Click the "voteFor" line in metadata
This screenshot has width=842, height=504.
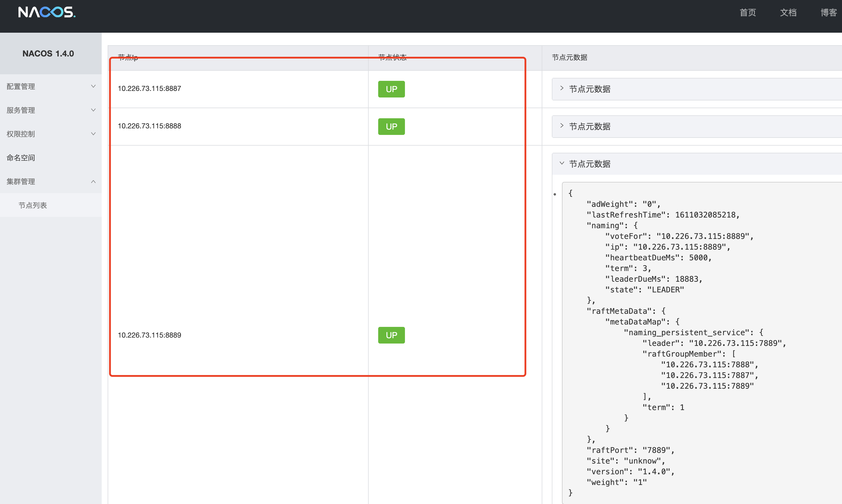point(679,236)
